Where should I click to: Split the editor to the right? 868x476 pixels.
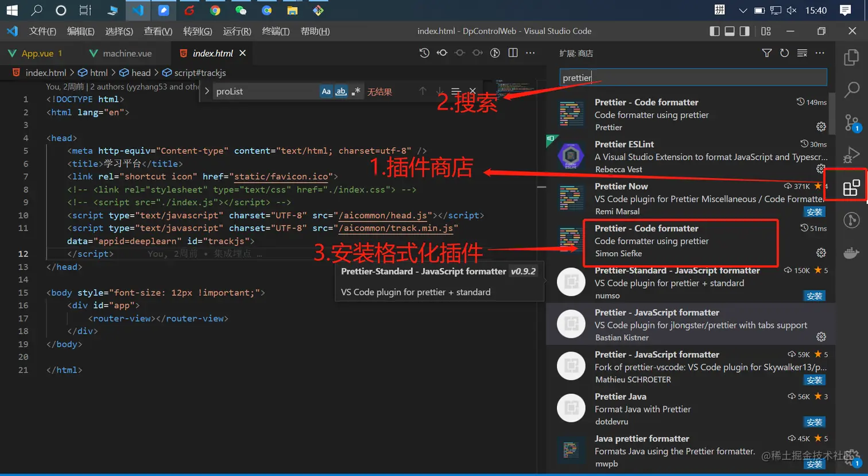(x=513, y=53)
